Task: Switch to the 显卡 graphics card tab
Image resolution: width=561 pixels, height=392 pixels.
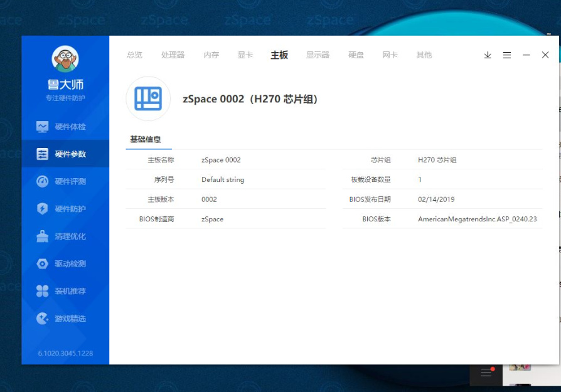Action: 245,55
